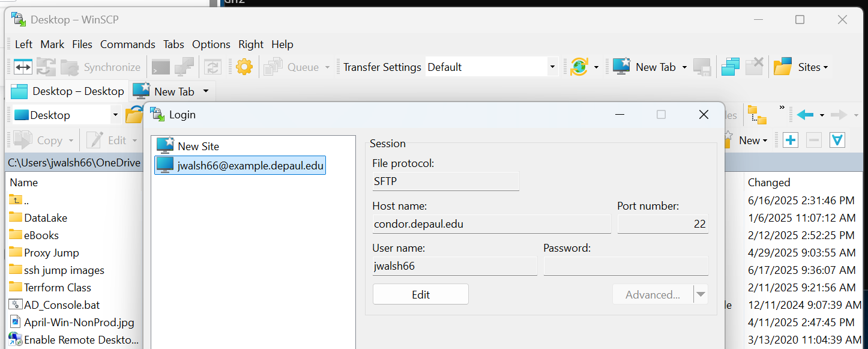Open the DataLake folder in file list
Screen dimensions: 868x349
[46, 217]
